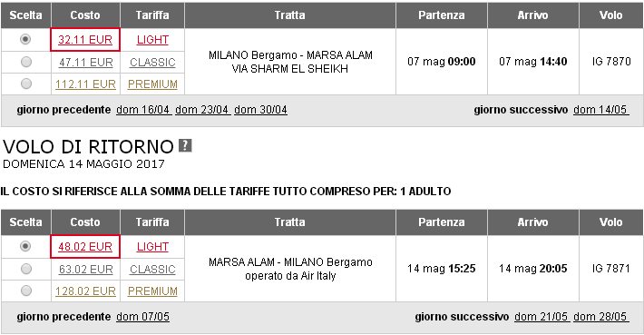Select the outbound CLASSIC fare radio button

26,62
